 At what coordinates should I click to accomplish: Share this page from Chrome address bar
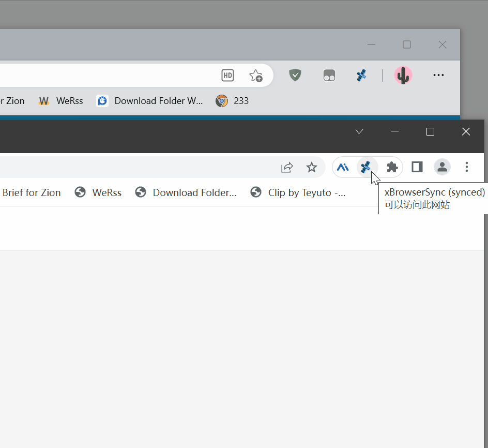286,167
